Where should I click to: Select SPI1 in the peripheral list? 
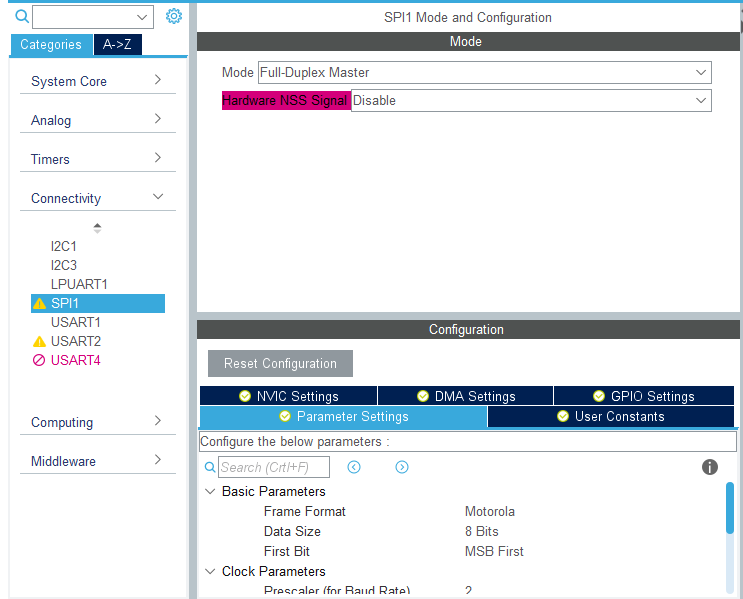[x=98, y=303]
